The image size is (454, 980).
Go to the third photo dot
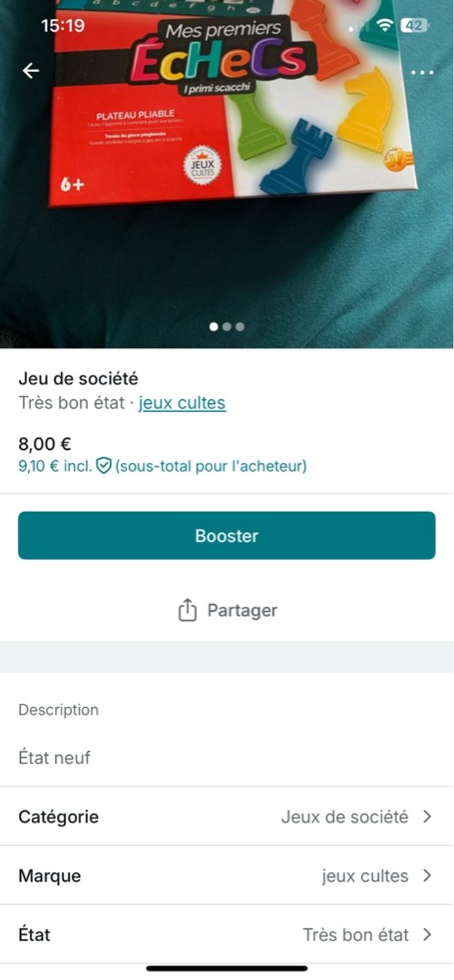240,327
